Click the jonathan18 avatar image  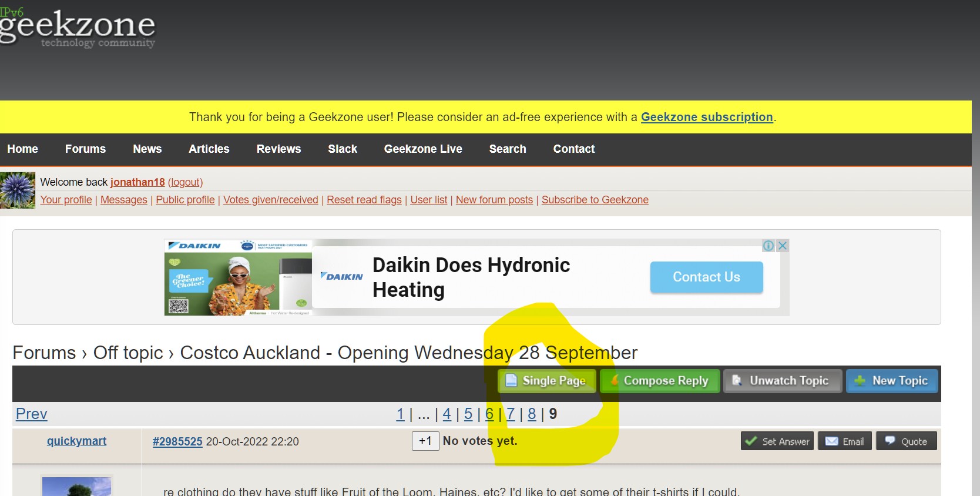click(x=18, y=190)
